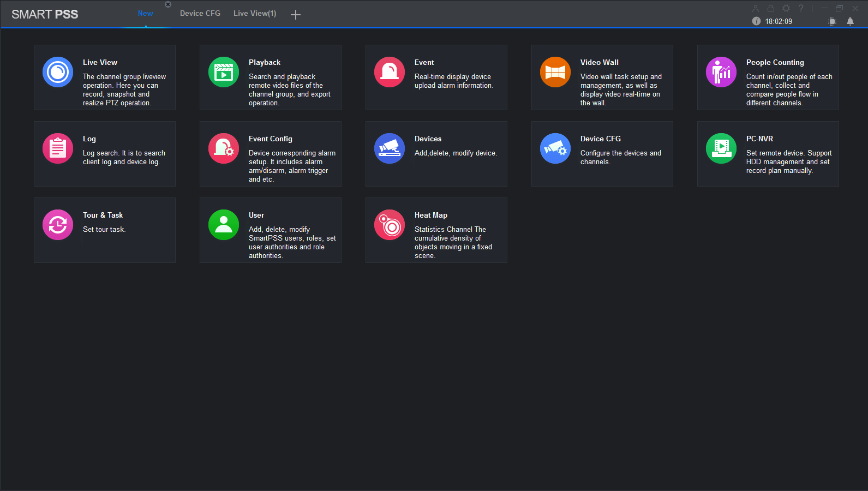Click the Event Config alarm gear icon
Image resolution: width=868 pixels, height=491 pixels.
coord(224,148)
